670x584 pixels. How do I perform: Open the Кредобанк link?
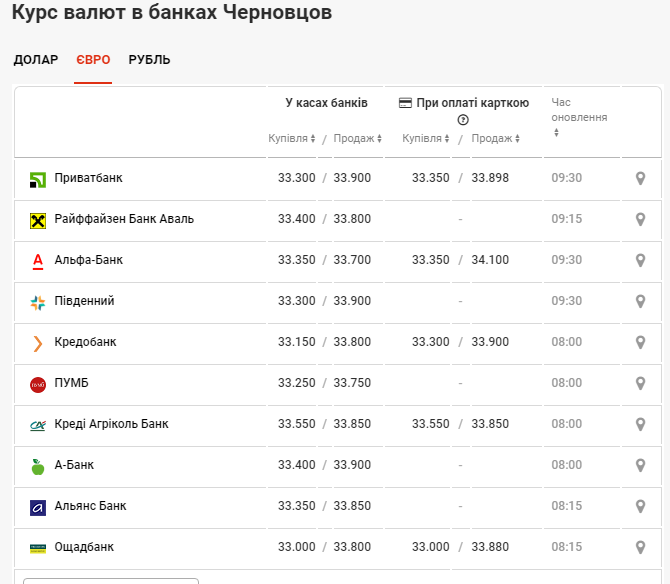(85, 342)
